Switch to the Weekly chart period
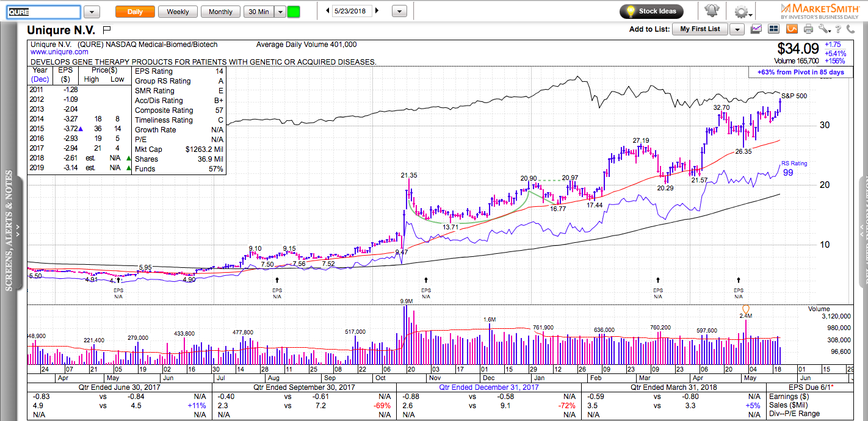The image size is (868, 421). [x=178, y=12]
